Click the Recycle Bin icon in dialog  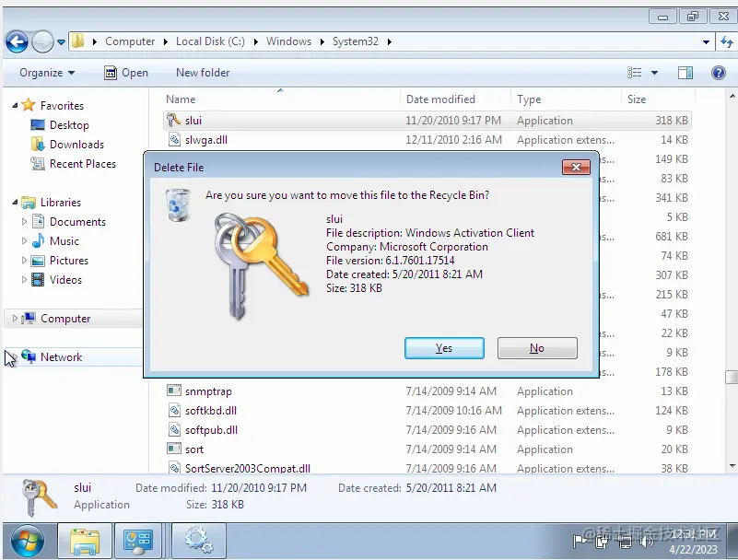click(179, 204)
